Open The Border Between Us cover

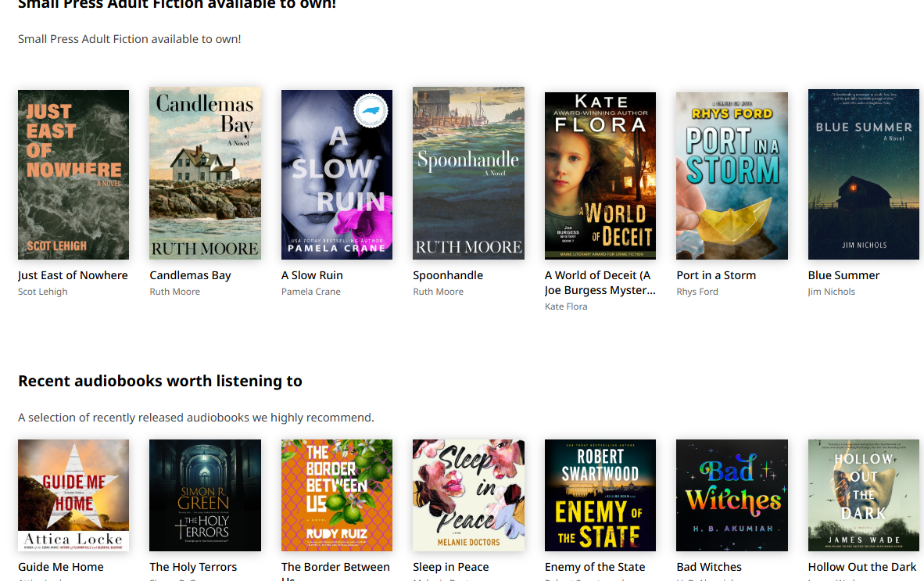click(x=337, y=495)
